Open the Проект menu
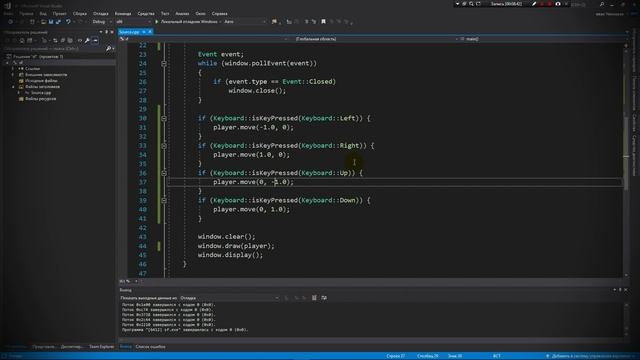 59,13
